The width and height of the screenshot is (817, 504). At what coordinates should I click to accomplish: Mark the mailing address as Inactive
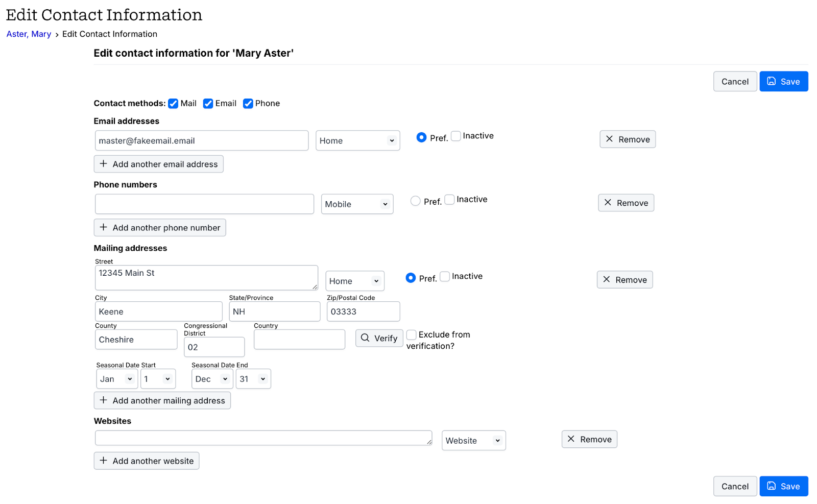[445, 276]
